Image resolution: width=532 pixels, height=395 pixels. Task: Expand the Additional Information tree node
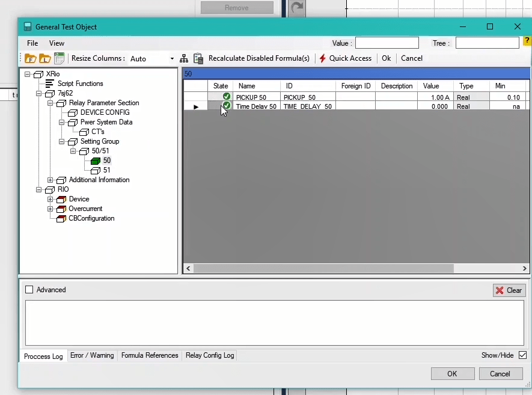(50, 180)
